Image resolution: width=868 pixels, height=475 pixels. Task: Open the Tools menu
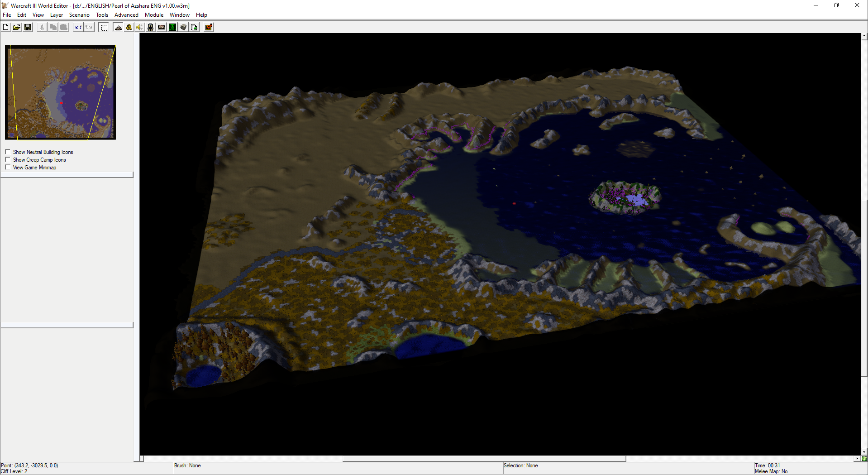coord(102,15)
